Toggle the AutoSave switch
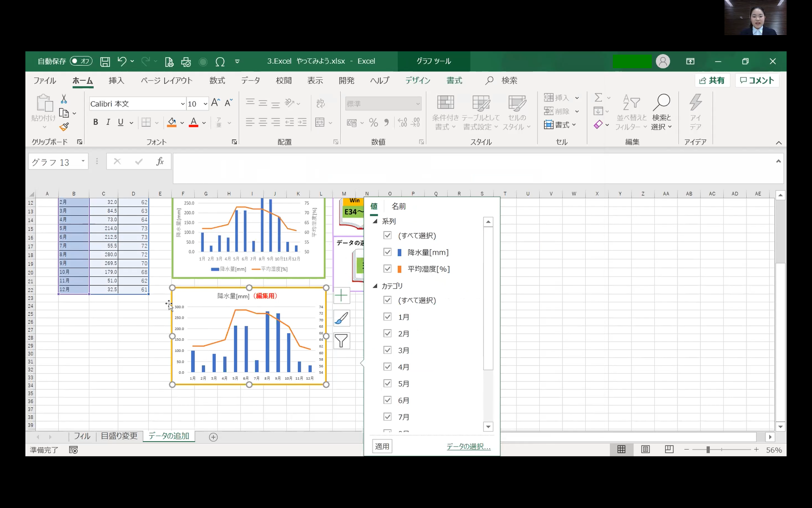This screenshot has height=508, width=812. (81, 61)
